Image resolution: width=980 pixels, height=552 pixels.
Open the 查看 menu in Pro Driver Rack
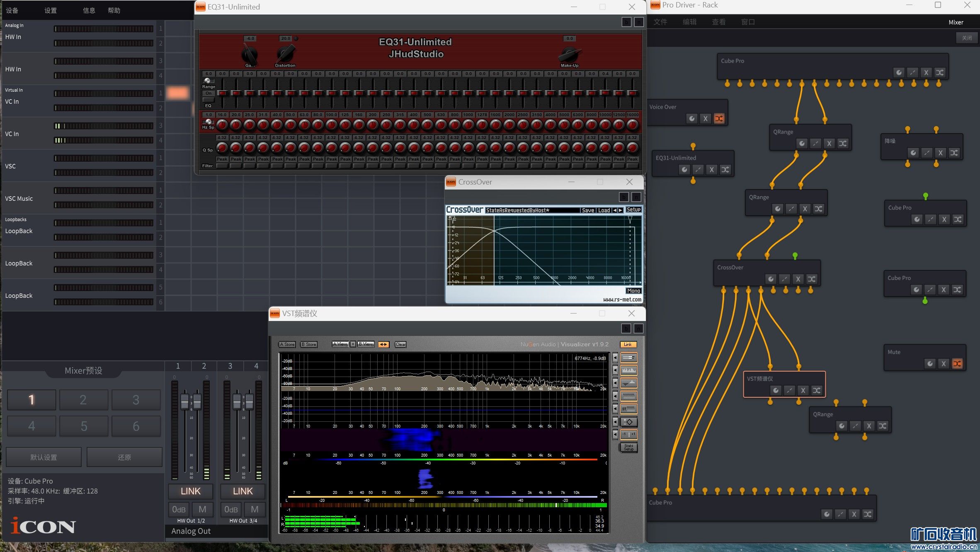coord(718,22)
